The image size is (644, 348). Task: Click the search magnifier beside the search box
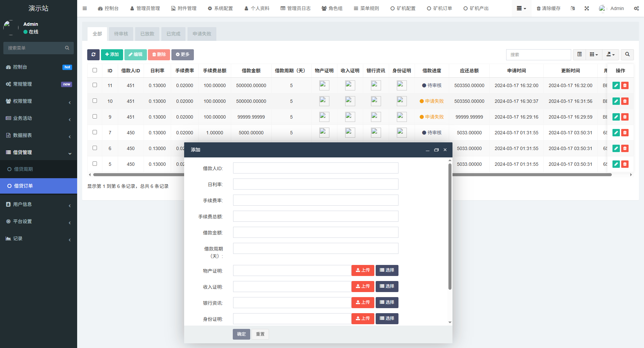click(x=627, y=55)
